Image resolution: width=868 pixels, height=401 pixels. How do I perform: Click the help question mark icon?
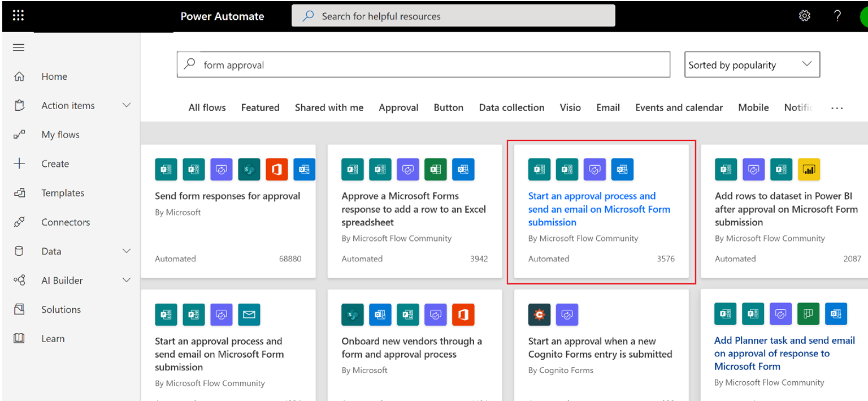point(837,16)
